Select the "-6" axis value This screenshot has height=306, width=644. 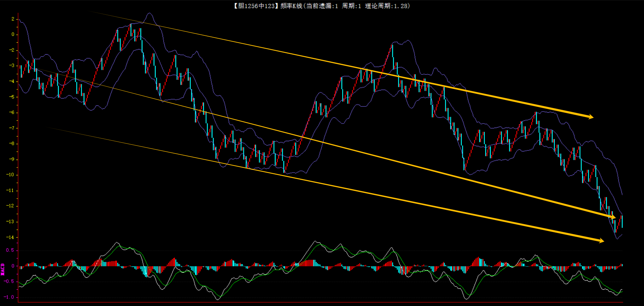(12, 113)
